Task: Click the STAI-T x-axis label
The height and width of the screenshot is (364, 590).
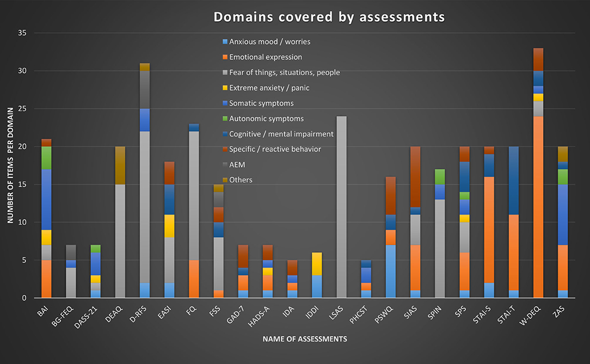Action: click(506, 314)
